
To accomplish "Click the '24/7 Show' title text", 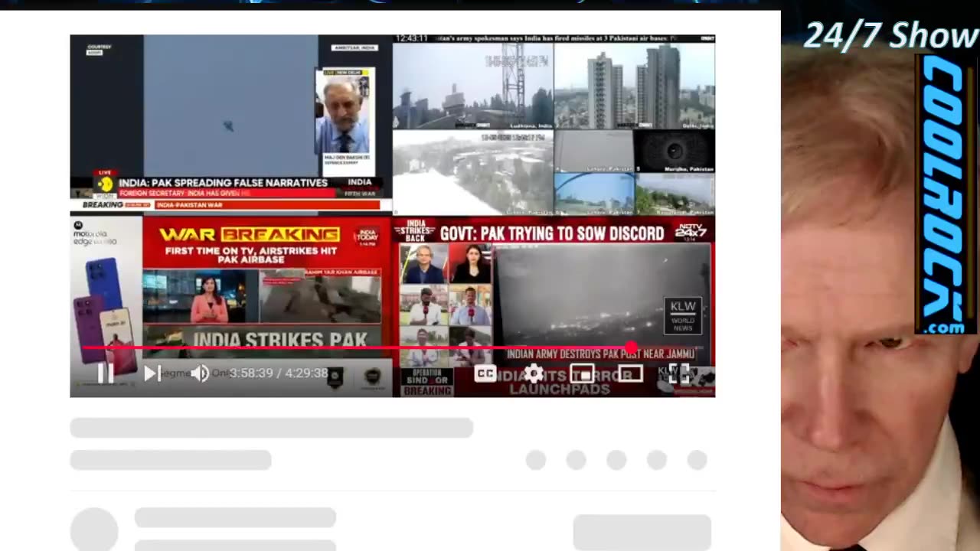I will [x=890, y=35].
